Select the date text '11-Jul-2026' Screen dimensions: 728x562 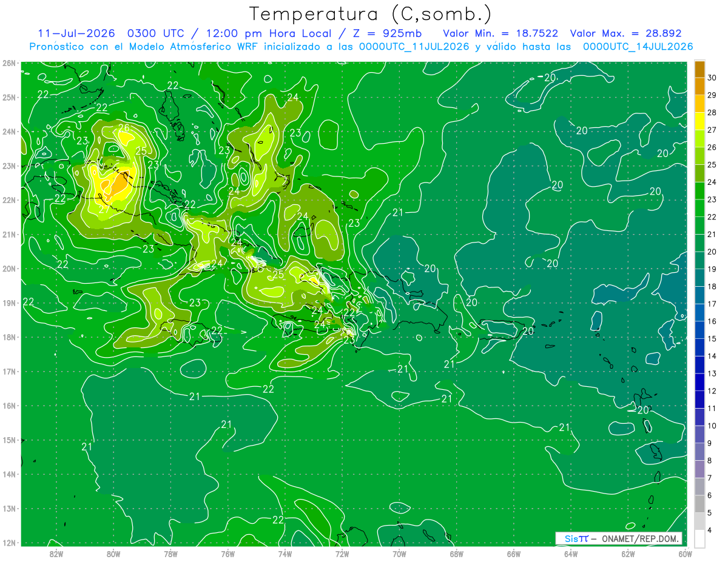click(76, 33)
